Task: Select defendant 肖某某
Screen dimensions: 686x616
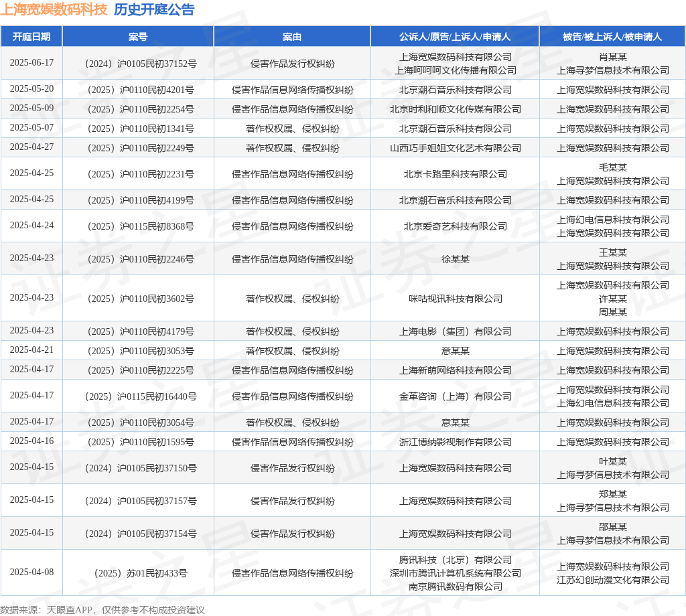Action: (x=613, y=57)
